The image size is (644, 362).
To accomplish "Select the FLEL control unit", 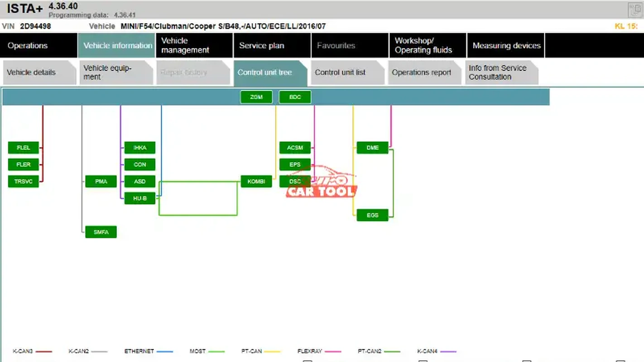I will tap(24, 148).
